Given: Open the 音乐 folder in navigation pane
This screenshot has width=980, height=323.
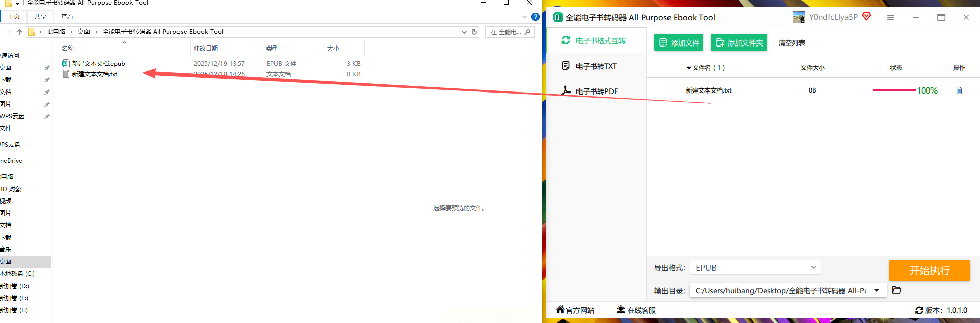Looking at the screenshot, I should 6,250.
